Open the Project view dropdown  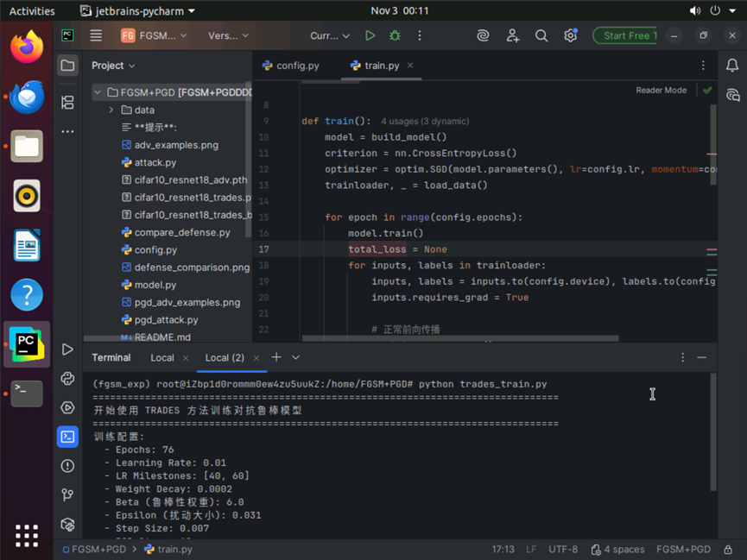[113, 66]
